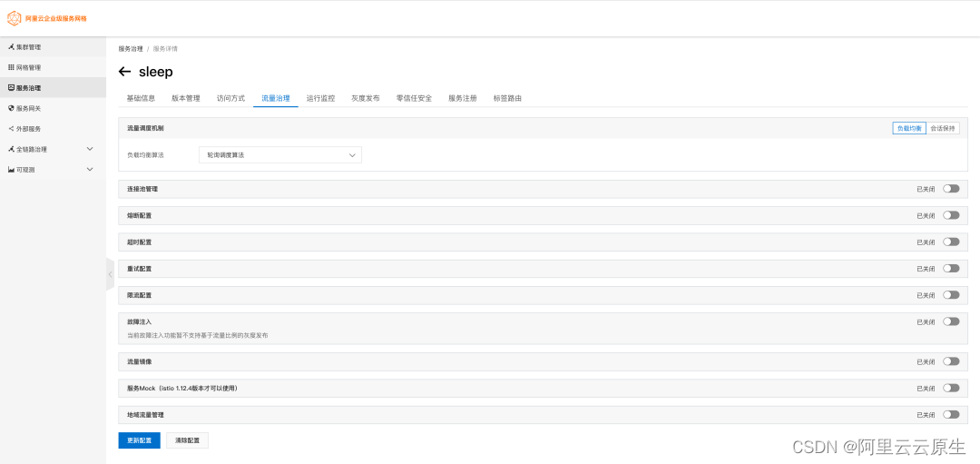The image size is (980, 464).
Task: Click the 全链路治理 sidebar icon
Action: tap(11, 149)
